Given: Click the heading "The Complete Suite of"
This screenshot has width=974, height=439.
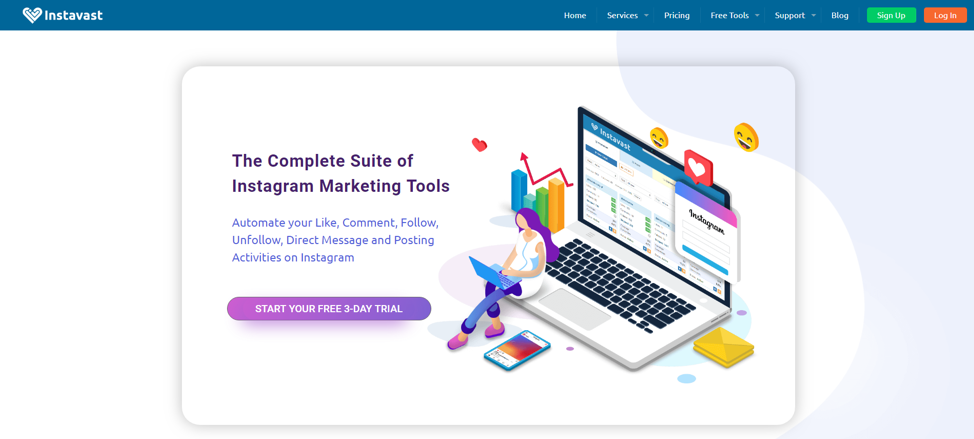Looking at the screenshot, I should (x=322, y=161).
